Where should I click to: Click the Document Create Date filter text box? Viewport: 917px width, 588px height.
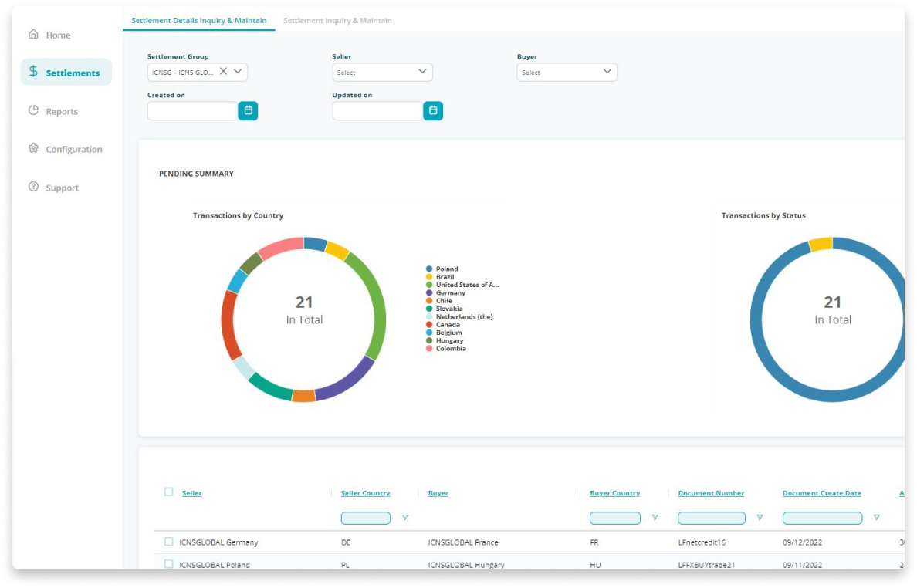(822, 518)
